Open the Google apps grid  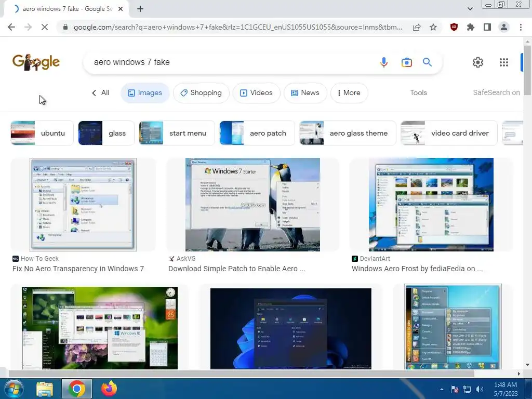[504, 62]
